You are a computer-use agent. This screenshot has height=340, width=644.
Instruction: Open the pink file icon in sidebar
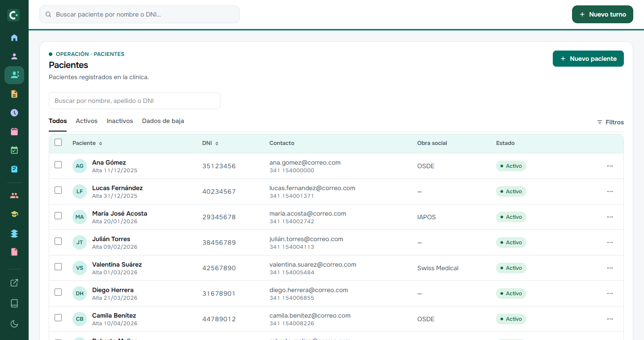[x=14, y=252]
